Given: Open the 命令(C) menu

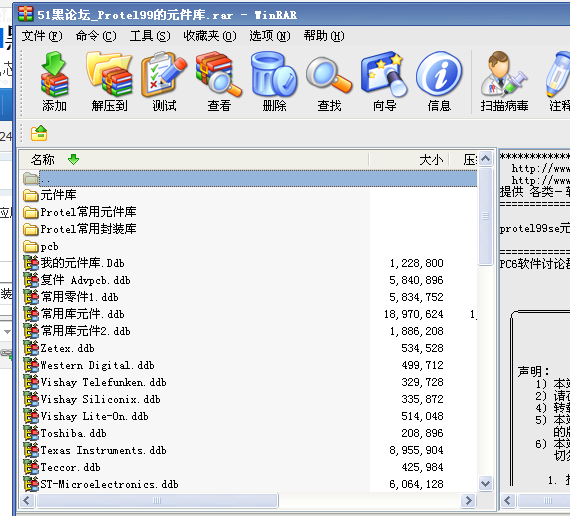Looking at the screenshot, I should click(x=96, y=36).
